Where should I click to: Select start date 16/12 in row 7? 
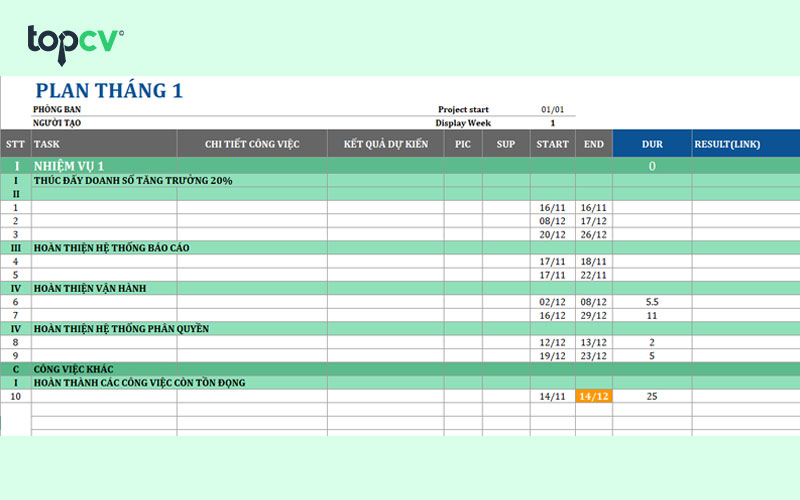[553, 315]
